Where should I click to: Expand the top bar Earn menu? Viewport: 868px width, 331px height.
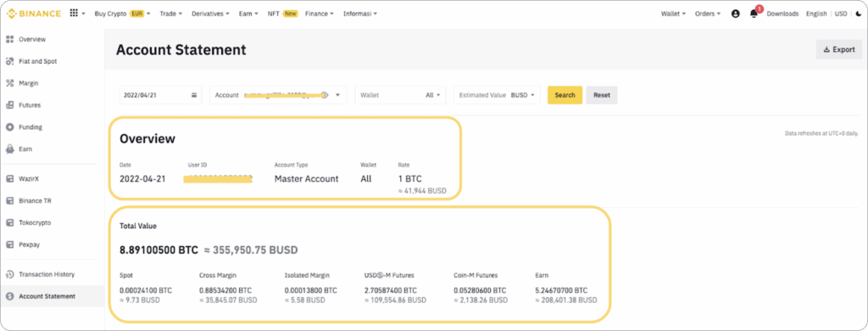coord(248,14)
